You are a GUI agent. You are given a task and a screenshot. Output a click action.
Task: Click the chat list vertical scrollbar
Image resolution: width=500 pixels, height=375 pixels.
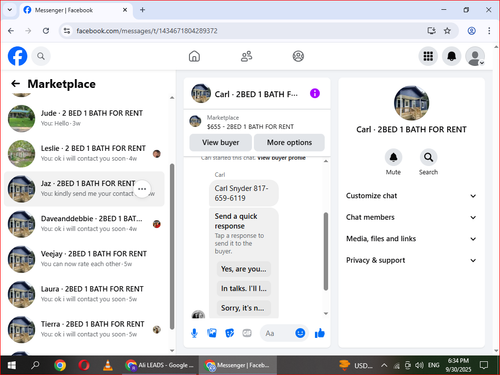tap(172, 246)
